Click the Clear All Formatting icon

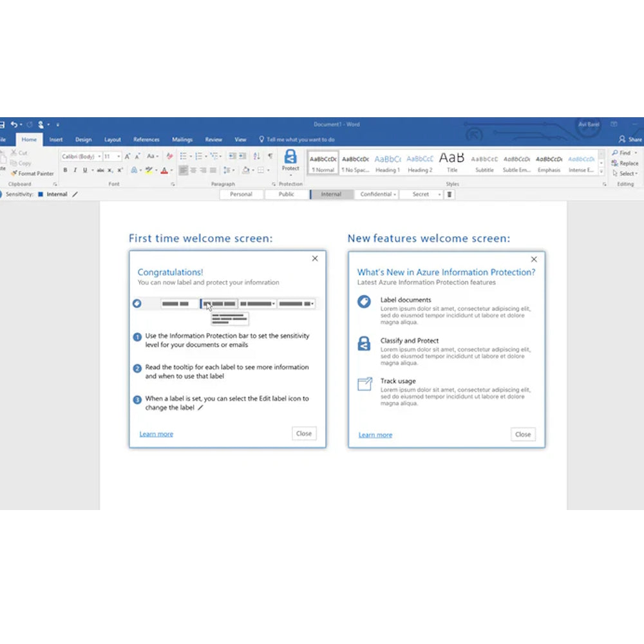pyautogui.click(x=170, y=156)
